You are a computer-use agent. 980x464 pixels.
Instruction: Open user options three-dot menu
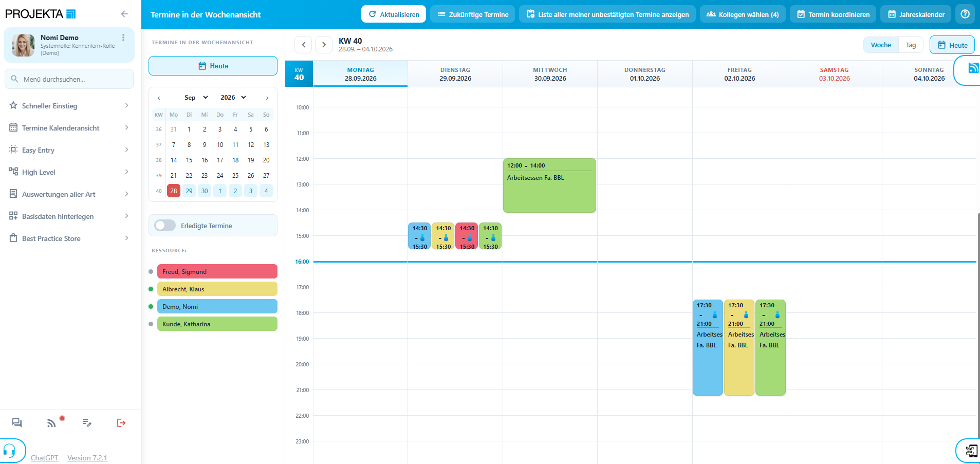(123, 38)
